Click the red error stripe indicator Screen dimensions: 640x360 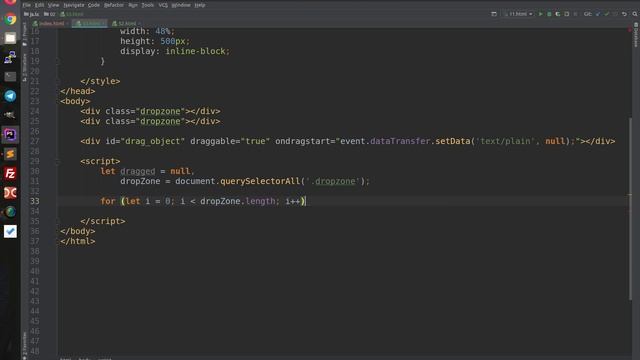tap(631, 30)
